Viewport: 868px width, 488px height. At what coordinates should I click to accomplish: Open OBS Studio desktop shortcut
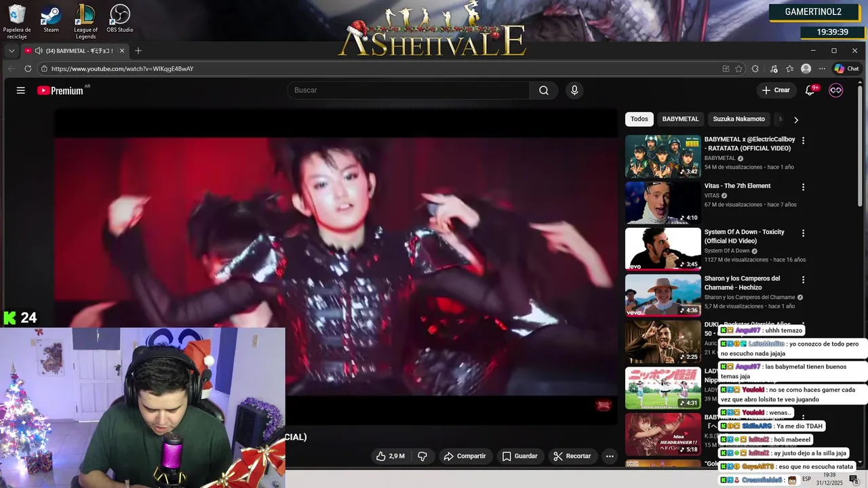120,18
